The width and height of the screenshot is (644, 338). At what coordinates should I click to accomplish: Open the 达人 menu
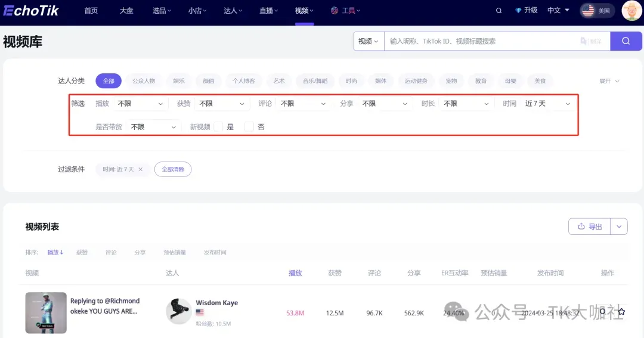click(233, 11)
